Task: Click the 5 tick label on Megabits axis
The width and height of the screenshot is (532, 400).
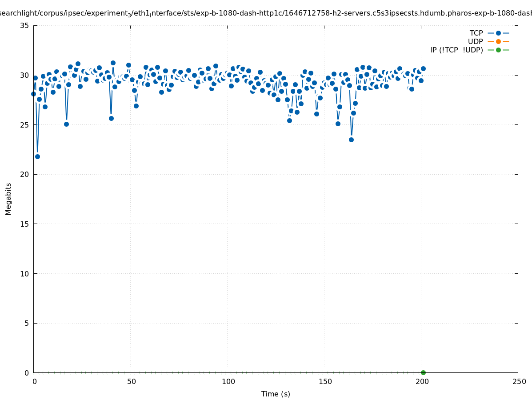Action: click(x=26, y=323)
